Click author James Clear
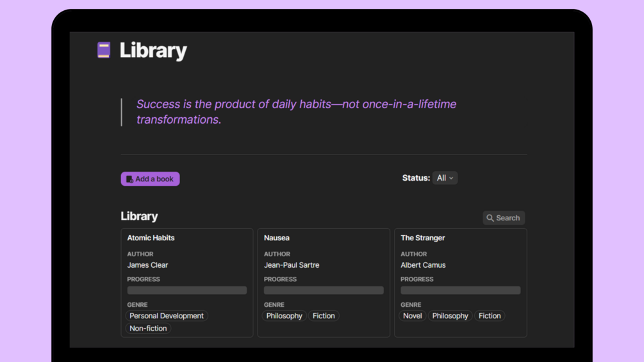The width and height of the screenshot is (644, 362). (147, 265)
